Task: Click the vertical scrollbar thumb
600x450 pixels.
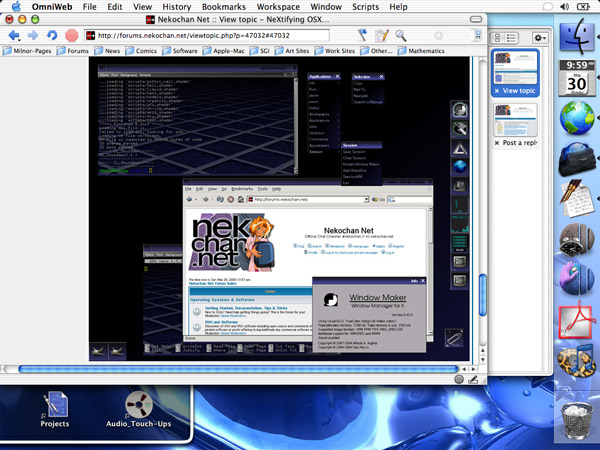Action: click(483, 295)
